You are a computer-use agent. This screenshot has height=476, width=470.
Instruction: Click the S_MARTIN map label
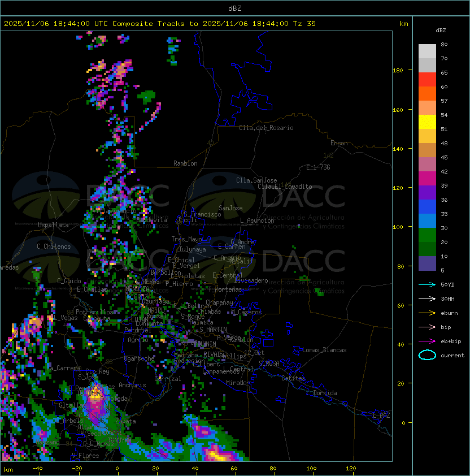pyautogui.click(x=213, y=330)
